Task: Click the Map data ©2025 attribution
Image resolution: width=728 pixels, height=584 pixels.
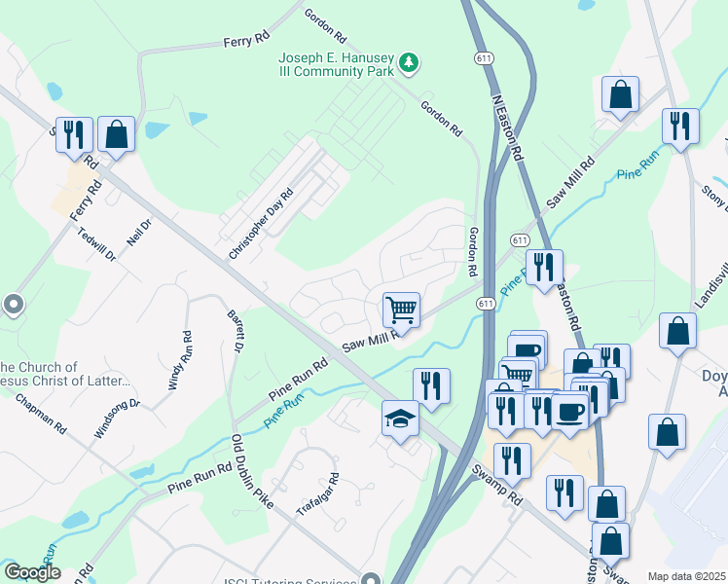Action: pos(686,576)
